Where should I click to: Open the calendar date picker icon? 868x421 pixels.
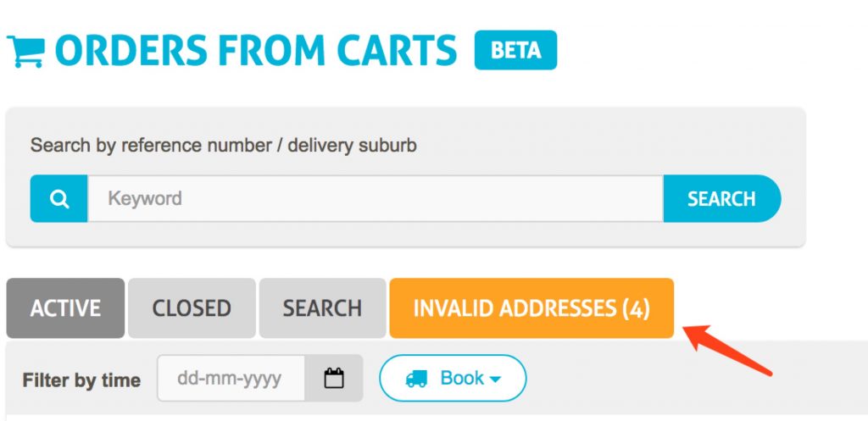pyautogui.click(x=334, y=379)
